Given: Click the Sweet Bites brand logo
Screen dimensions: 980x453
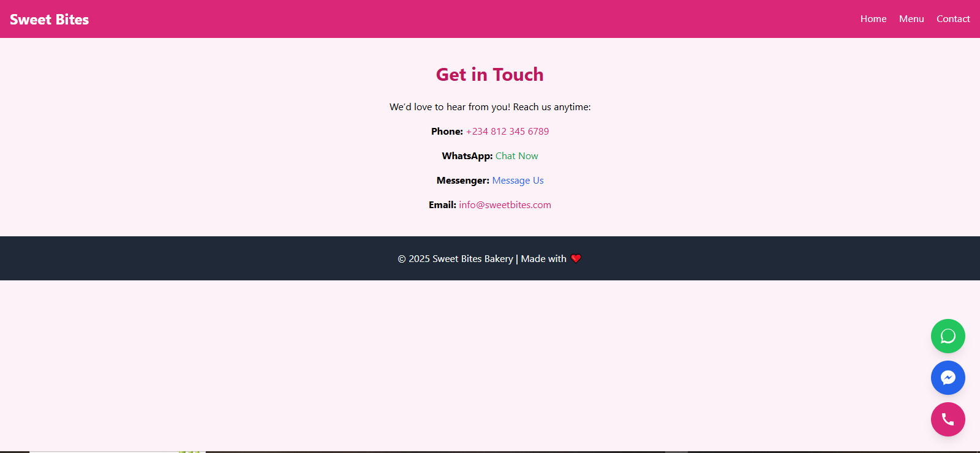Looking at the screenshot, I should point(49,20).
